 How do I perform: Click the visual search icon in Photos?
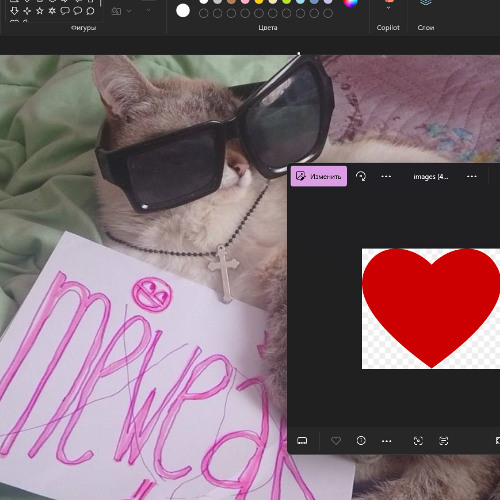coord(418,441)
